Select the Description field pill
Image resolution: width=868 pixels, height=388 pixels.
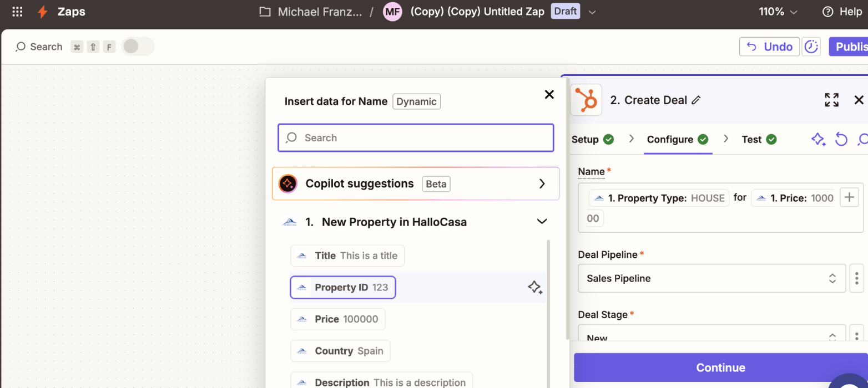pyautogui.click(x=381, y=380)
